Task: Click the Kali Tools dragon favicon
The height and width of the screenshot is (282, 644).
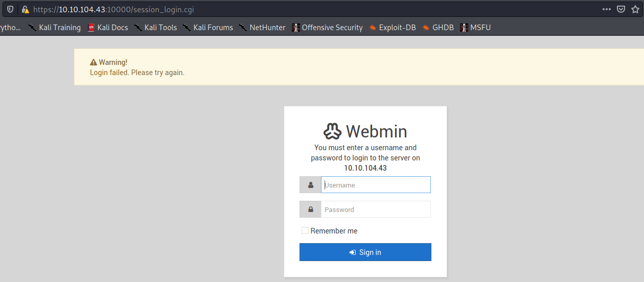Action: (x=139, y=28)
